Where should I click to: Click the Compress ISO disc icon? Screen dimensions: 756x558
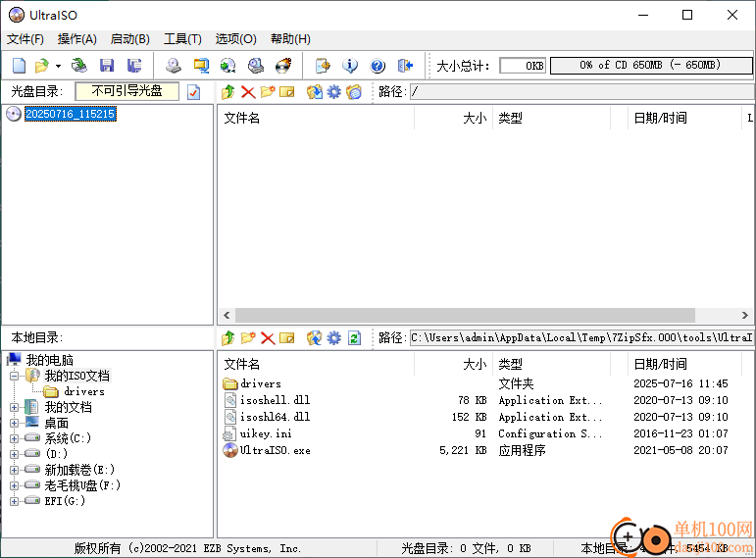coord(228,65)
